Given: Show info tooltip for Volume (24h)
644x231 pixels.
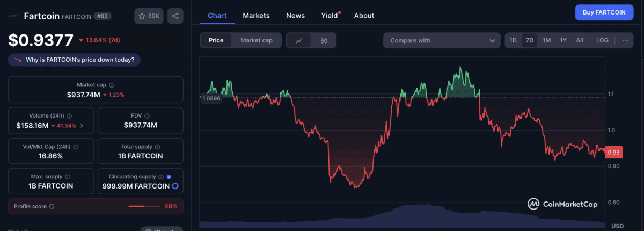Looking at the screenshot, I should [x=70, y=115].
